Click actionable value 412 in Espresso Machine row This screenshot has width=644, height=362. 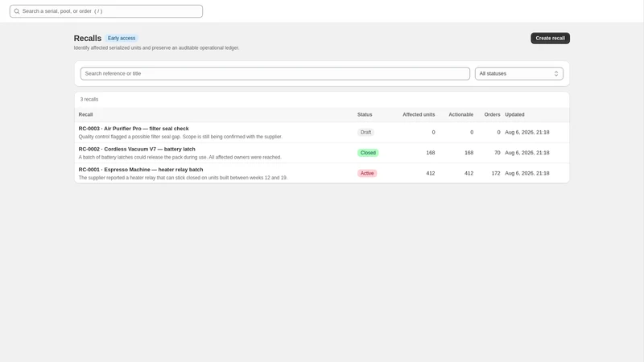469,173
